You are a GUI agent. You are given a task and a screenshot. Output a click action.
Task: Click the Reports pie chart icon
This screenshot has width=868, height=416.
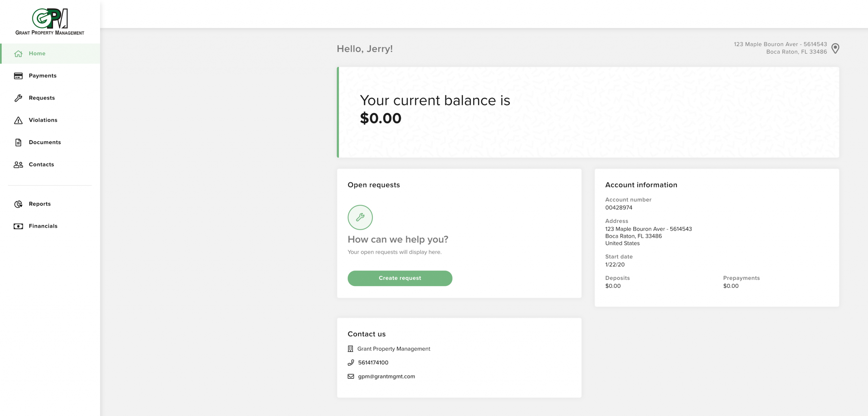pyautogui.click(x=18, y=204)
